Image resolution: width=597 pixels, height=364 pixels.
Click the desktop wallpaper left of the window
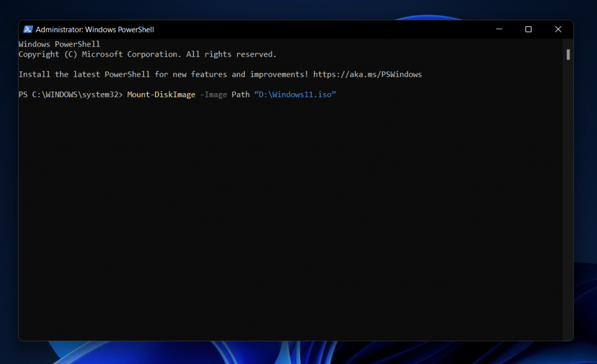9,175
